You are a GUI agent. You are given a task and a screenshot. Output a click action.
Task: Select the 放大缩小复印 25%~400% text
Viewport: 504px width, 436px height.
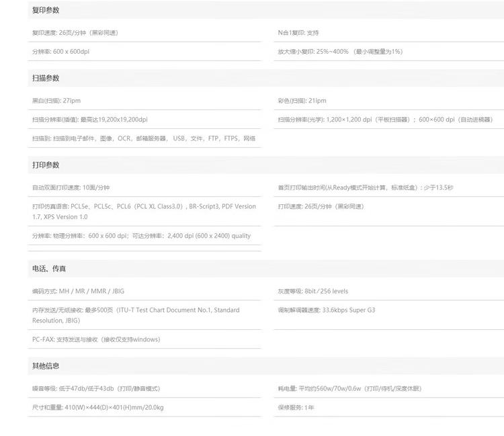pos(340,51)
